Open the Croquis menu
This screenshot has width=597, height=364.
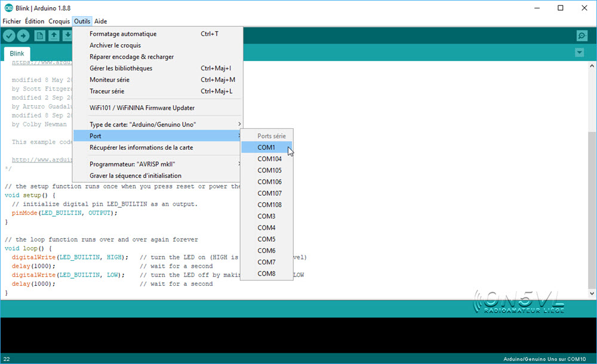[59, 21]
